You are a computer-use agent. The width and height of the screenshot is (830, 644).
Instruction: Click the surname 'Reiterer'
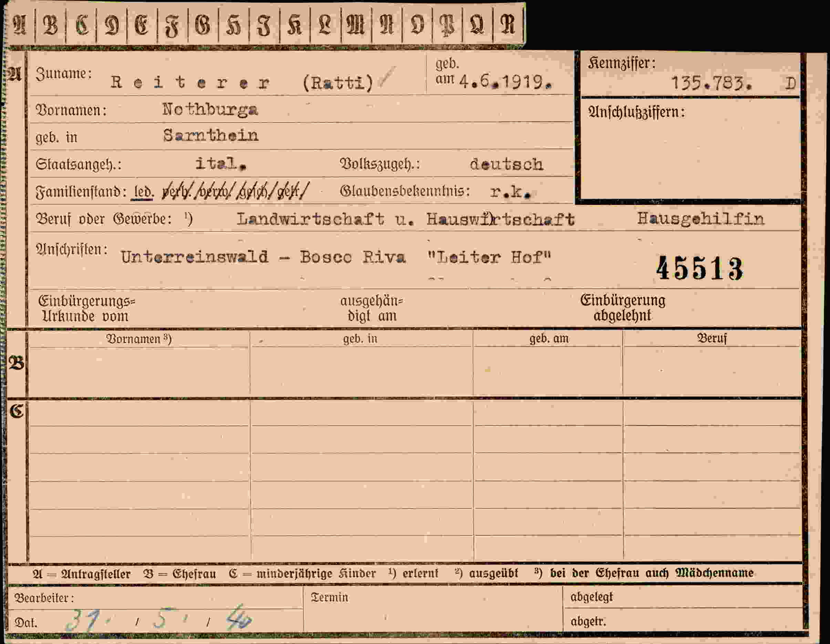pos(190,82)
